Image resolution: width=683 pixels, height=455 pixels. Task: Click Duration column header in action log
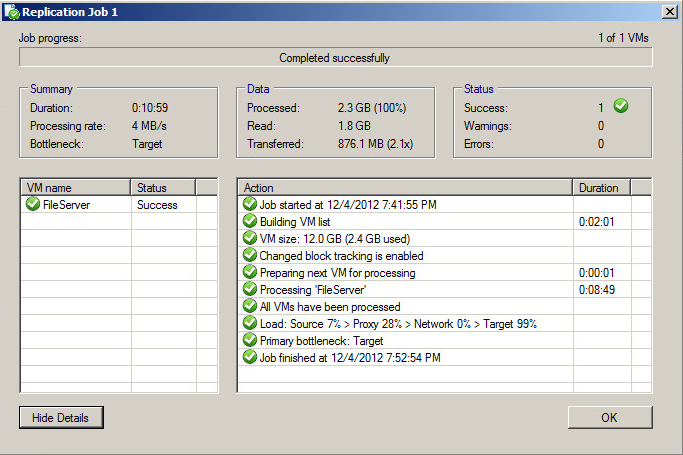coord(602,188)
